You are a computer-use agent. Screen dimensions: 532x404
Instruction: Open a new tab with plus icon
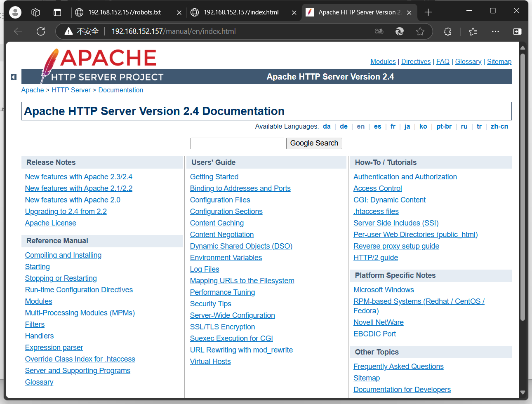pos(428,12)
